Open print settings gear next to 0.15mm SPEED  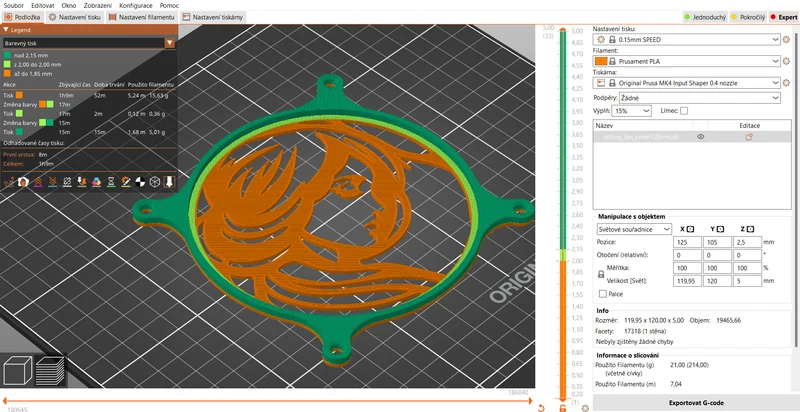pos(786,39)
